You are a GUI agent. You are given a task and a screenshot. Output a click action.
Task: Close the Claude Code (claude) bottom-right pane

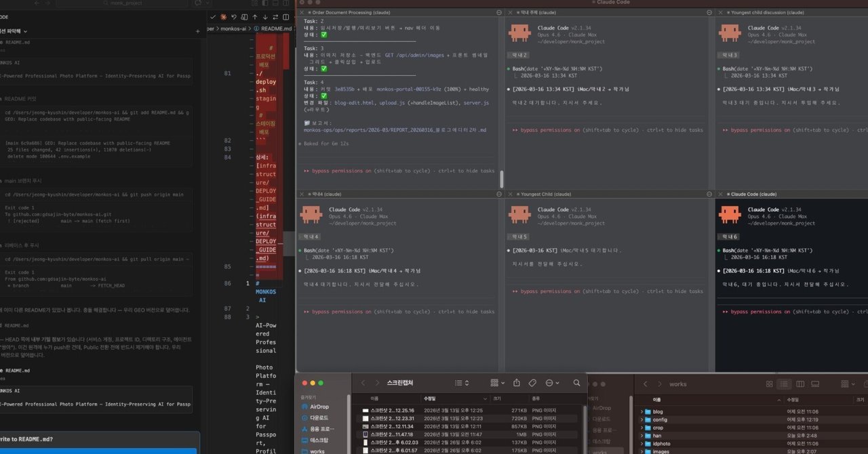(x=720, y=193)
